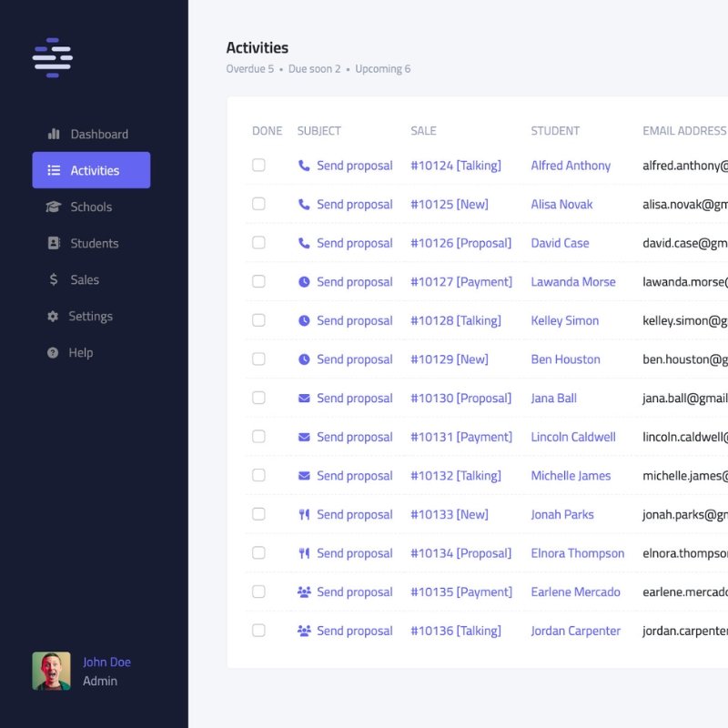The image size is (728, 728).
Task: Open Send proposal for sale #10126
Action: 355,243
